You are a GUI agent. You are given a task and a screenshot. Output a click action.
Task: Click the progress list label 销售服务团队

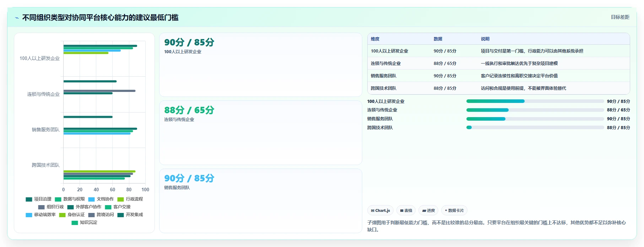[380, 119]
